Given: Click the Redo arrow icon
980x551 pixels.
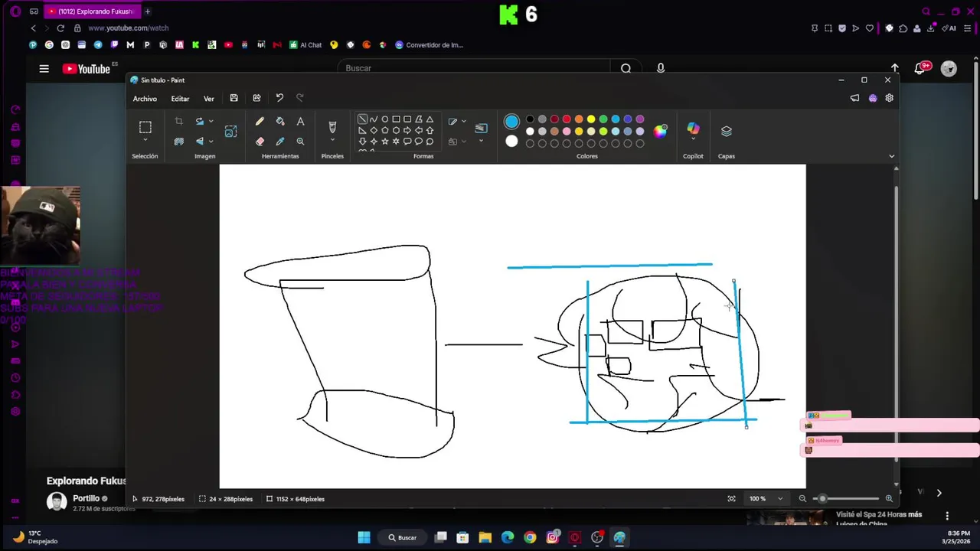Looking at the screenshot, I should (300, 98).
